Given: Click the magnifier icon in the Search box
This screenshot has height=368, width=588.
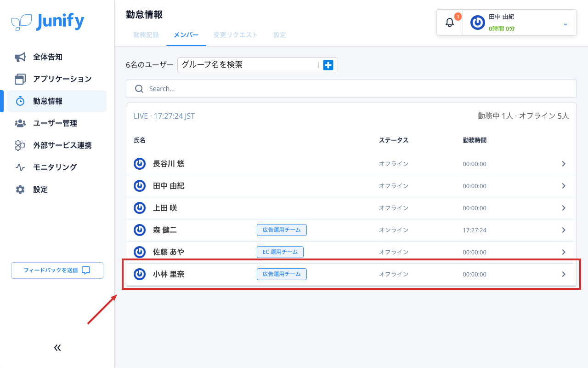Looking at the screenshot, I should 139,89.
